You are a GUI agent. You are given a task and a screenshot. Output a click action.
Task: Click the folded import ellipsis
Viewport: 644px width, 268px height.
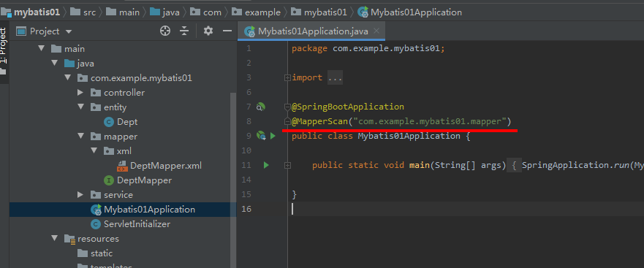[x=335, y=77]
